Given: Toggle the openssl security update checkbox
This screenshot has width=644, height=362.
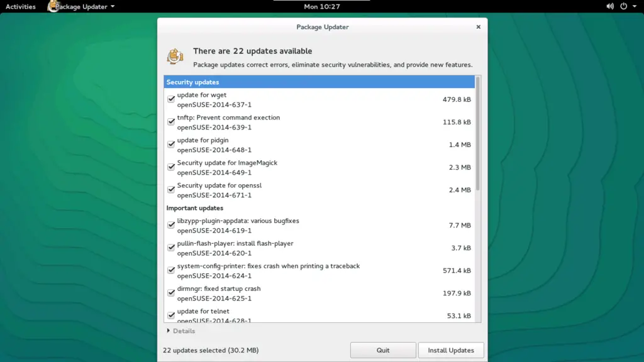Looking at the screenshot, I should coord(171,190).
